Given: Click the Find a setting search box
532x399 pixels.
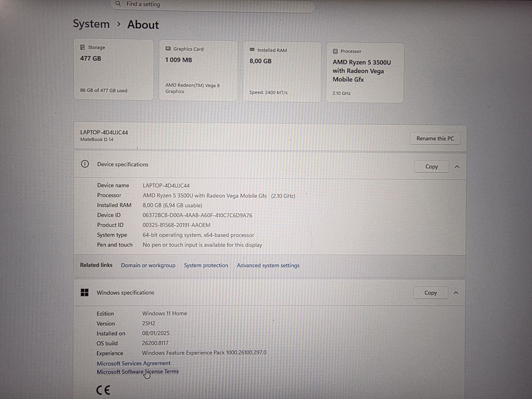Looking at the screenshot, I should 212,5.
